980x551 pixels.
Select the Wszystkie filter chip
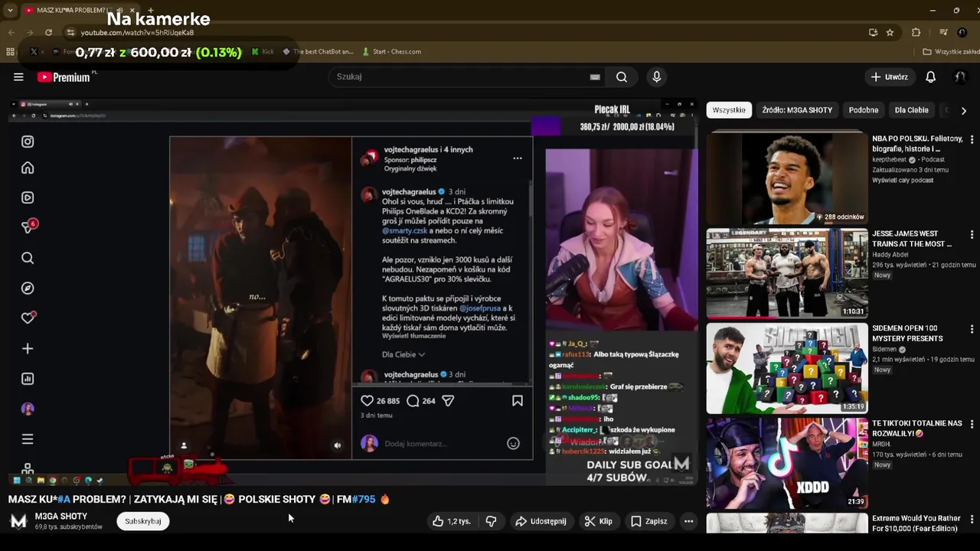pyautogui.click(x=729, y=110)
